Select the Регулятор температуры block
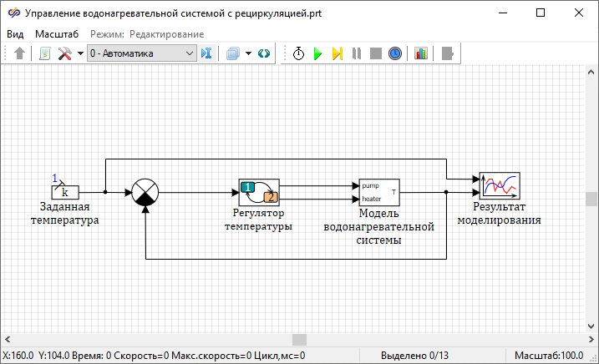The image size is (599, 364). click(259, 193)
